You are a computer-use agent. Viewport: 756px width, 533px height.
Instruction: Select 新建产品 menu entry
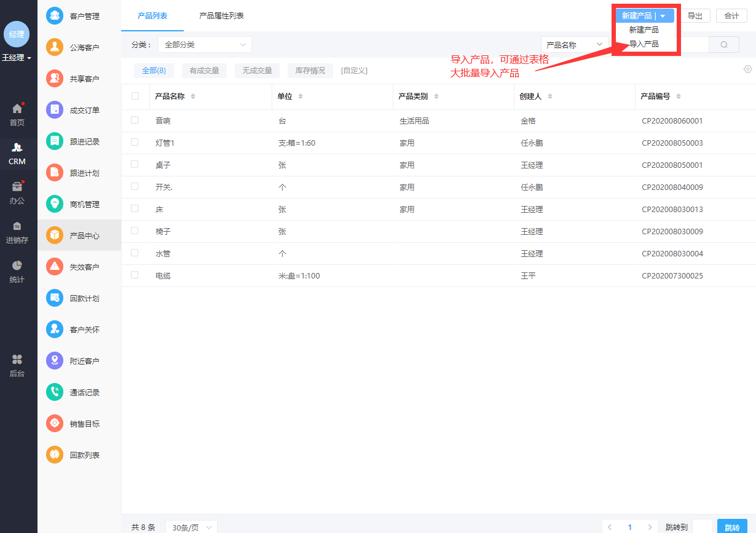coord(644,30)
